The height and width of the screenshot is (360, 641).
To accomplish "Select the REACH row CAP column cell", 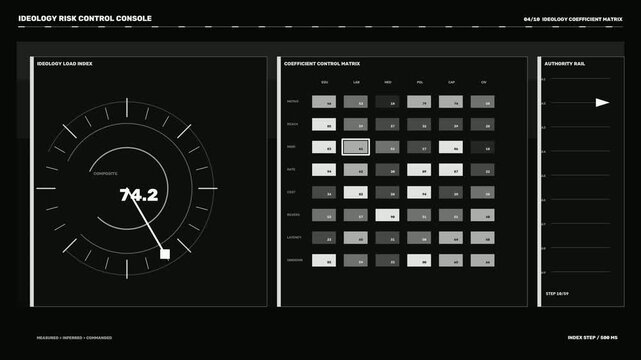I will coord(450,124).
